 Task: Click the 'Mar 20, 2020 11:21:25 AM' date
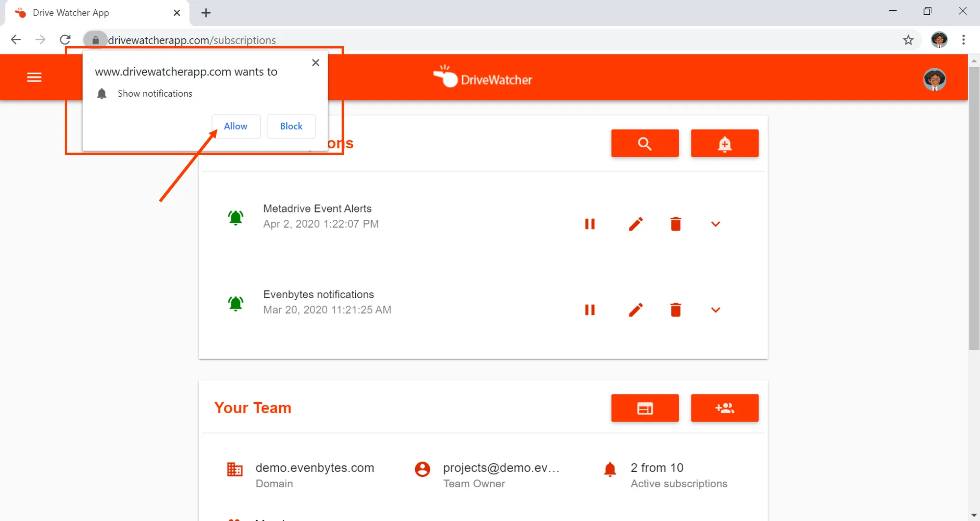pos(327,310)
